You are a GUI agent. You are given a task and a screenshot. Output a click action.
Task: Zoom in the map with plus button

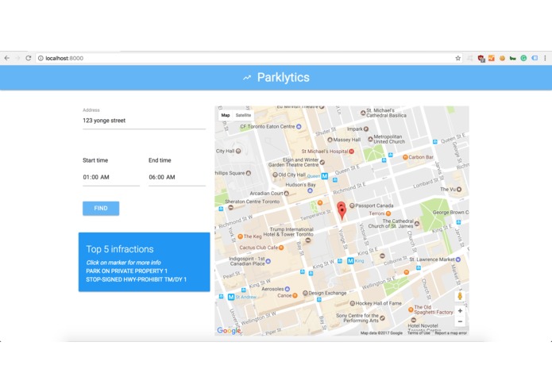click(460, 311)
